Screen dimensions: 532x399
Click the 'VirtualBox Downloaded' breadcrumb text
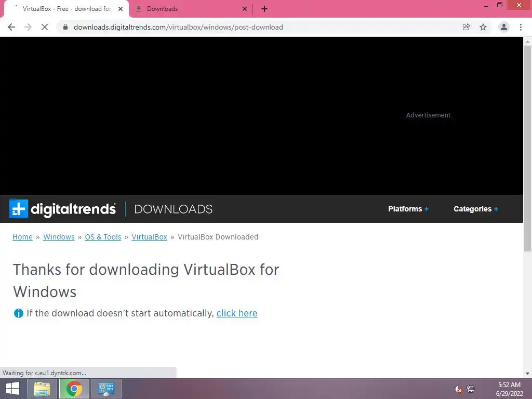(218, 237)
